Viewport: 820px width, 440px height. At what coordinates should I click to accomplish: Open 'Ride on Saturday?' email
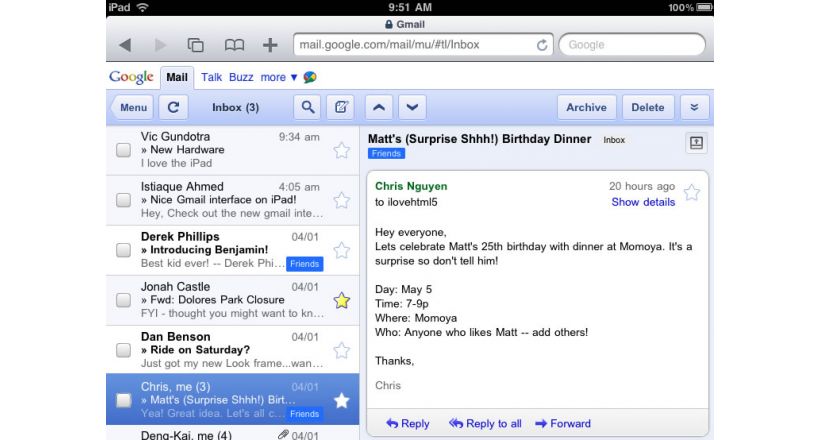[x=233, y=350]
